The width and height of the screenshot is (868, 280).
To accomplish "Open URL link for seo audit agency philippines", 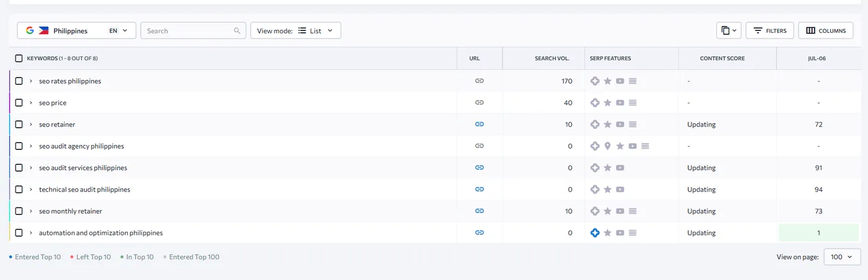I will (x=479, y=146).
